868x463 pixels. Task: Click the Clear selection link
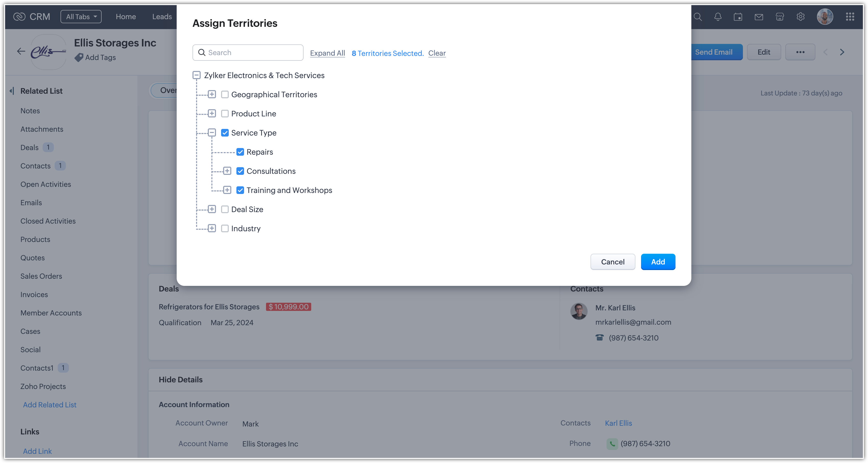(x=437, y=53)
